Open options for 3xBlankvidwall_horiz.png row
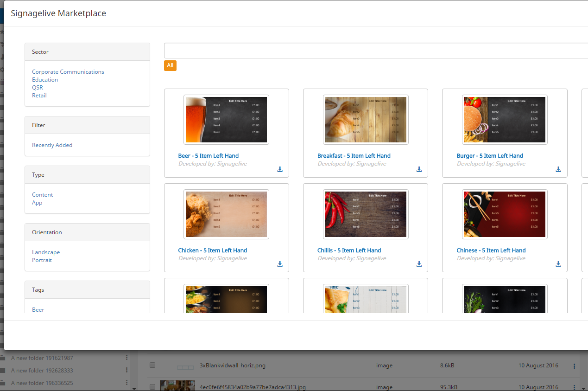588x391 pixels. point(574,366)
